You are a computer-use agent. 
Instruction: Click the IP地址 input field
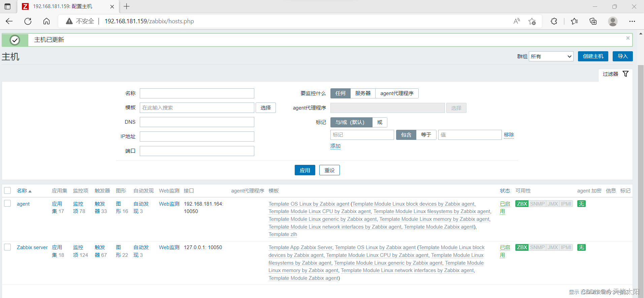pyautogui.click(x=197, y=137)
